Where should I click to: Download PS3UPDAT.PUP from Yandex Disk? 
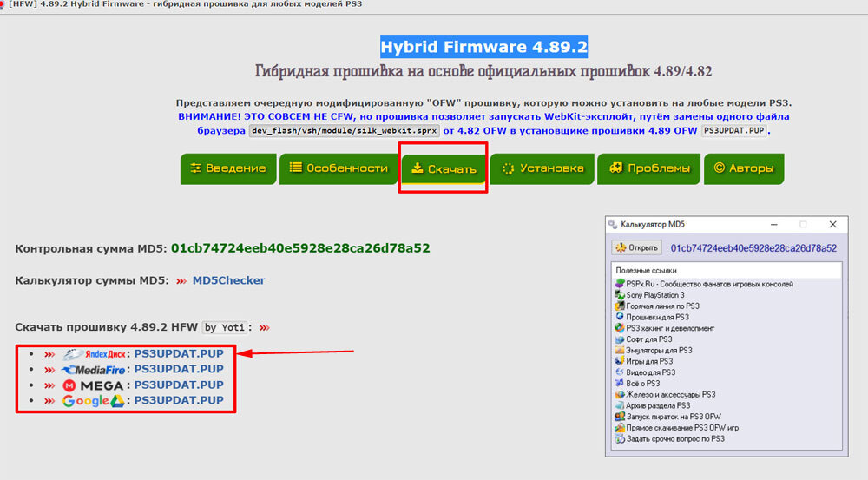click(x=179, y=354)
